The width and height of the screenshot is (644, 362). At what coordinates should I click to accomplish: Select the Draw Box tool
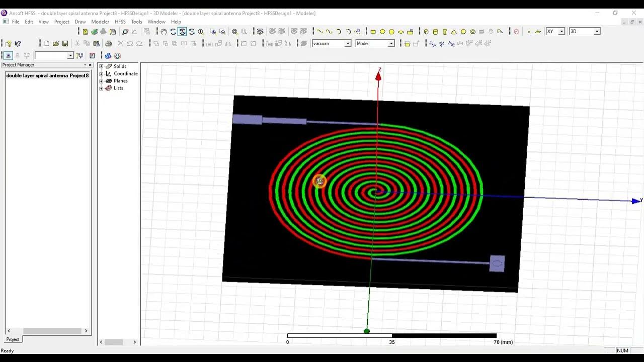pos(426,32)
